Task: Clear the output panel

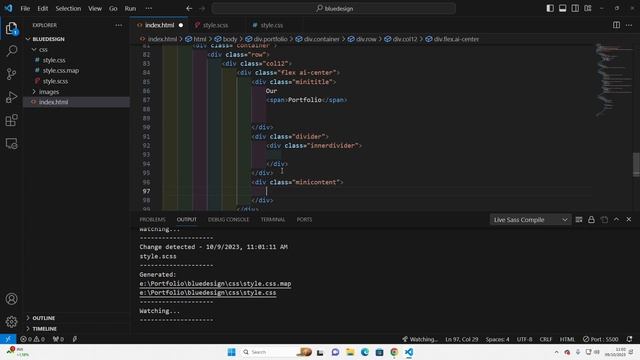Action: coord(604,220)
